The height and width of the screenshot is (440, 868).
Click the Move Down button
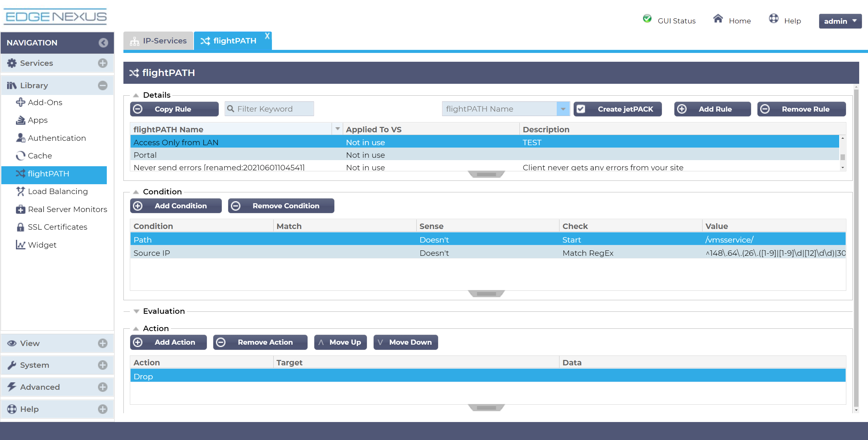coord(406,342)
